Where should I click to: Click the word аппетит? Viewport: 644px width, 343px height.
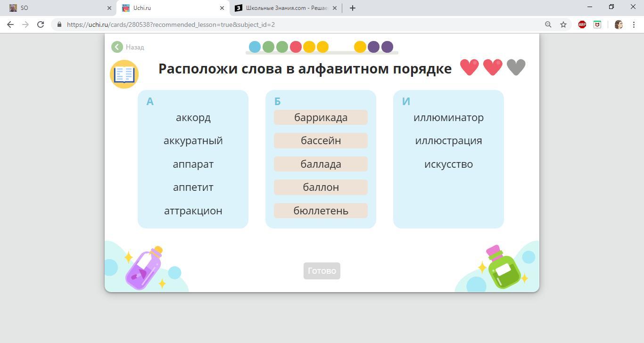(193, 188)
